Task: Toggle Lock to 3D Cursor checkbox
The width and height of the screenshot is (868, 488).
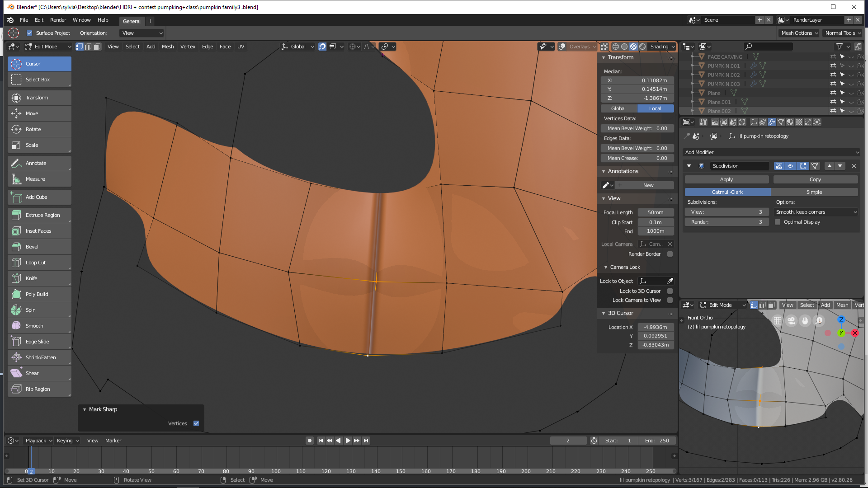Action: pos(670,291)
